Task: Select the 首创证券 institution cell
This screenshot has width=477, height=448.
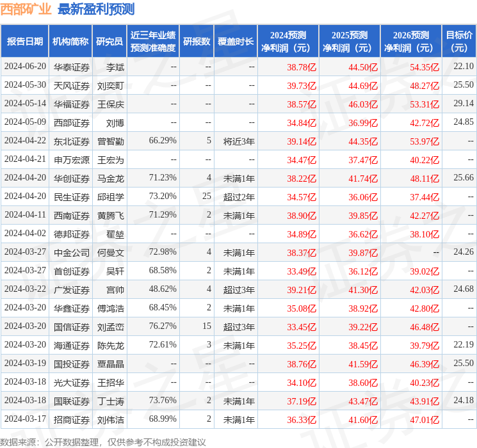Action: [x=72, y=271]
